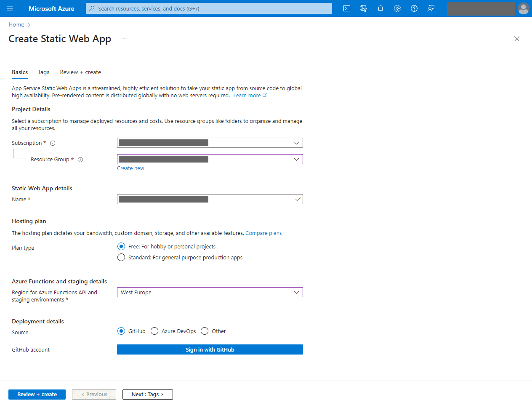Choose Azure DevOps as deployment source

tap(154, 331)
